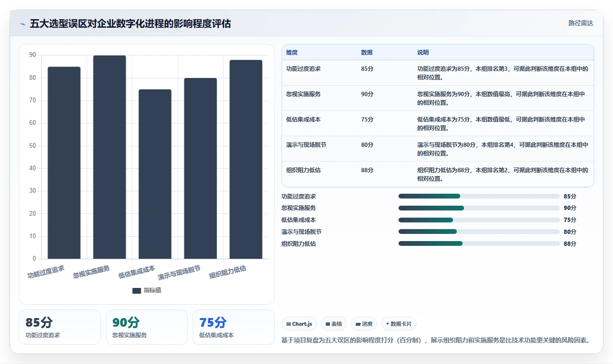Select the 低估集成成本 cell in the table
613x364 pixels.
pos(303,120)
